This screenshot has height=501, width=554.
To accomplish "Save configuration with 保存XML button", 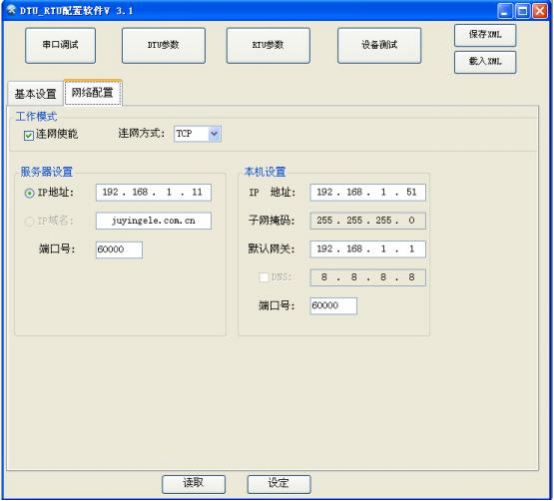I will point(485,35).
